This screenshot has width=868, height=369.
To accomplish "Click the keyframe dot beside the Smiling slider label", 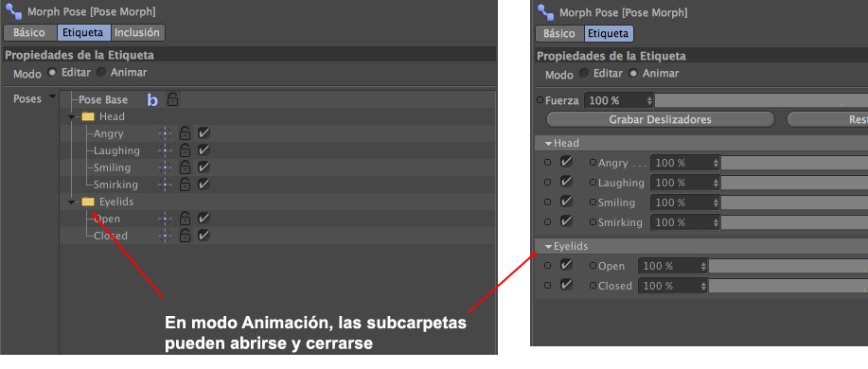I will pyautogui.click(x=593, y=202).
